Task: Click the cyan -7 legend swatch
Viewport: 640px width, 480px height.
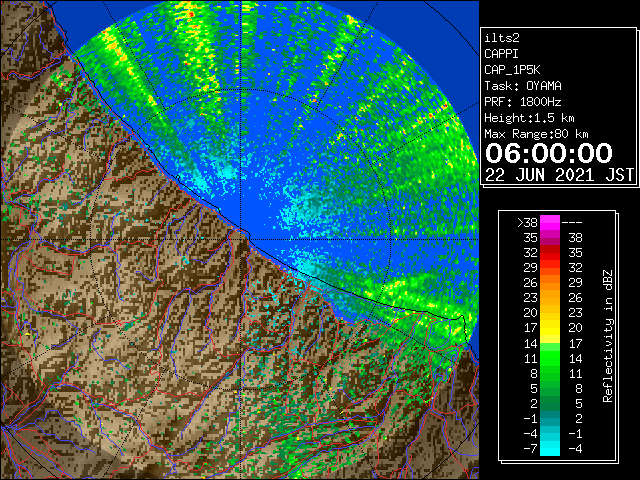Action: tap(550, 448)
